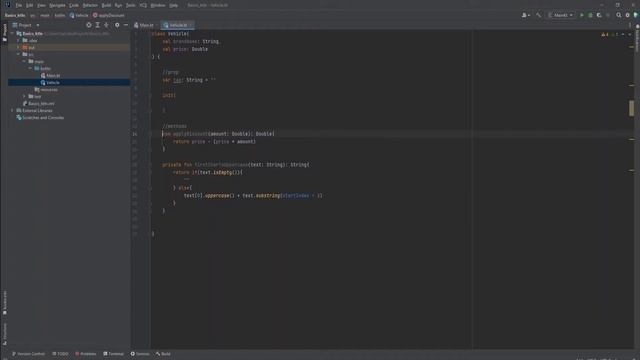Open the VCS menu
Viewport: 640px width, 360px height.
143,5
